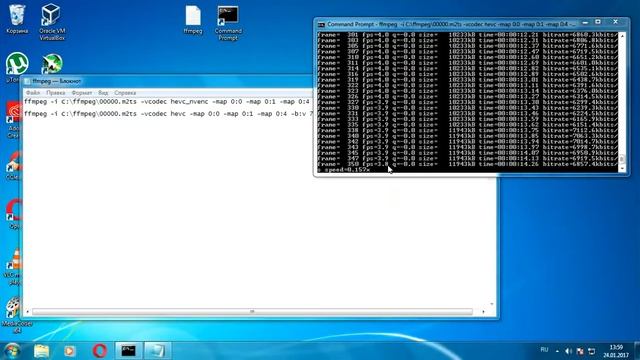Close the Command Prompt window
This screenshot has height=360, width=640.
pyautogui.click(x=616, y=22)
